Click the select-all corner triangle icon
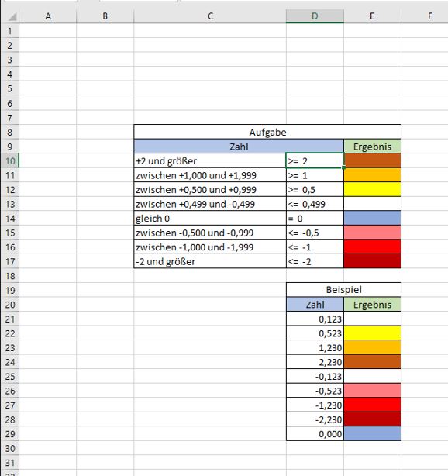 click(12, 17)
